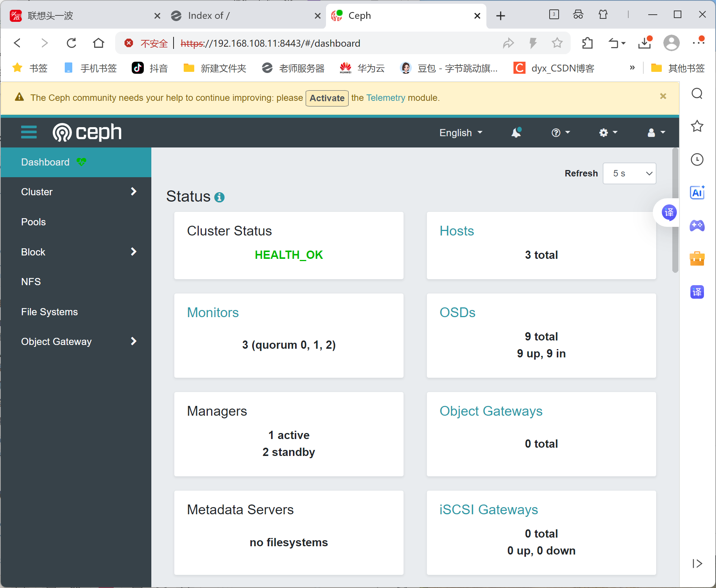
Task: Open the 其他书签 folder
Action: 678,68
